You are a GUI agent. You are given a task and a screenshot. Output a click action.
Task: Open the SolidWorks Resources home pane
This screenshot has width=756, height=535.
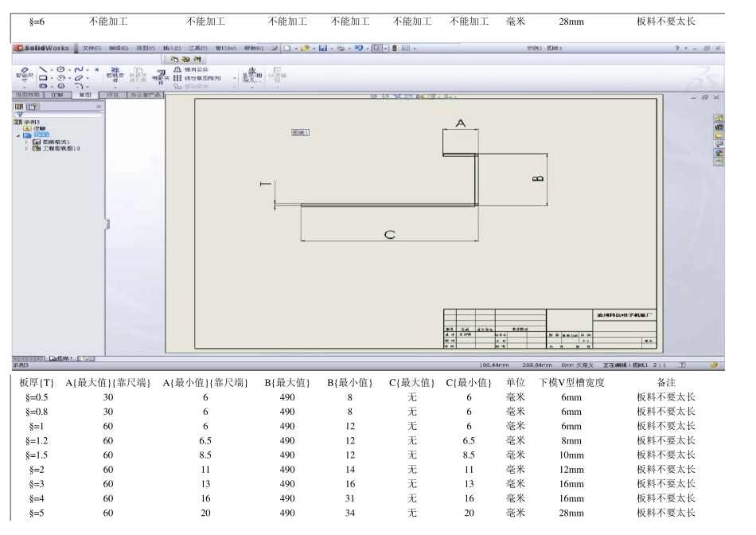719,119
